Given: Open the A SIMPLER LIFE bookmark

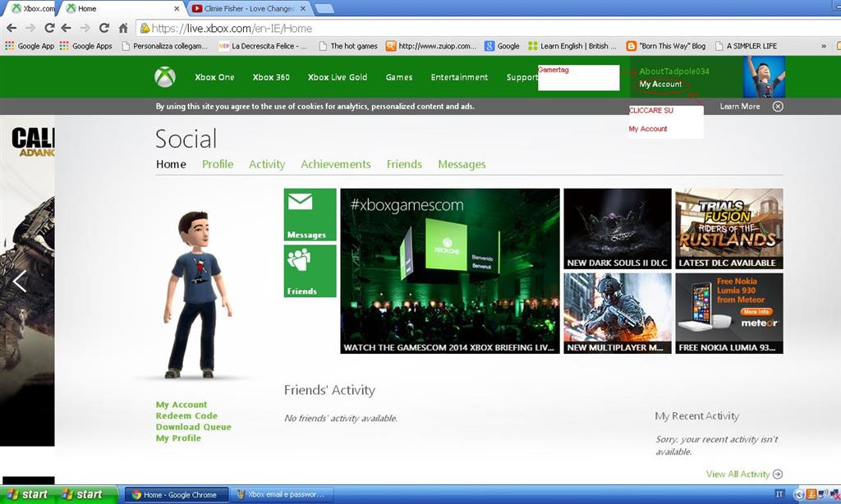Looking at the screenshot, I should [746, 46].
